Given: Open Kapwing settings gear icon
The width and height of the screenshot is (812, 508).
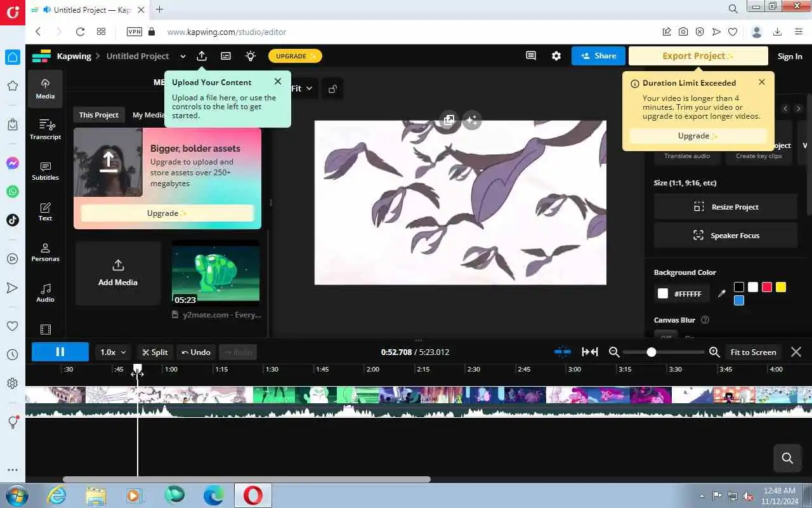Looking at the screenshot, I should pos(556,56).
